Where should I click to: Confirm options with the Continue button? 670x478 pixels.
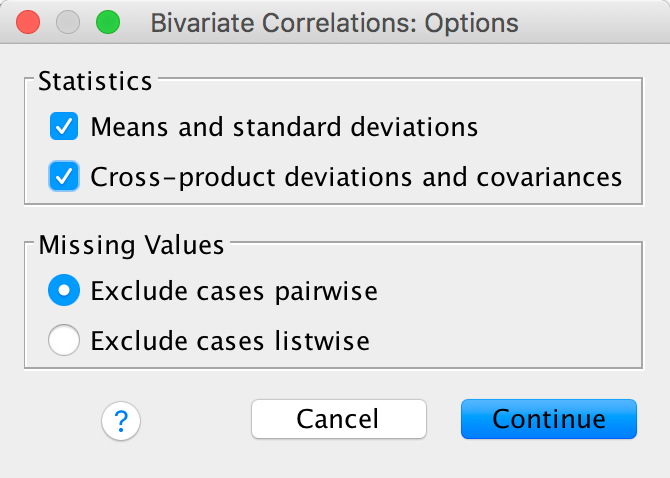coord(548,419)
